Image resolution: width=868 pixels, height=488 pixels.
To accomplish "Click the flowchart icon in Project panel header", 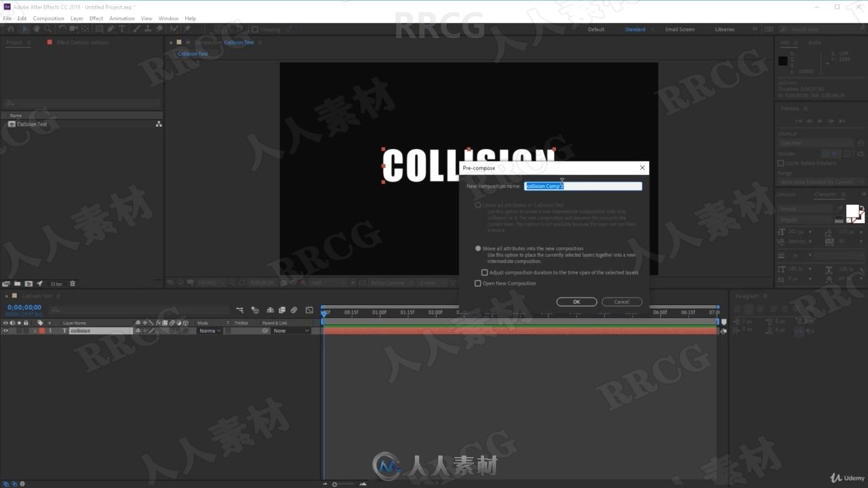I will click(159, 124).
